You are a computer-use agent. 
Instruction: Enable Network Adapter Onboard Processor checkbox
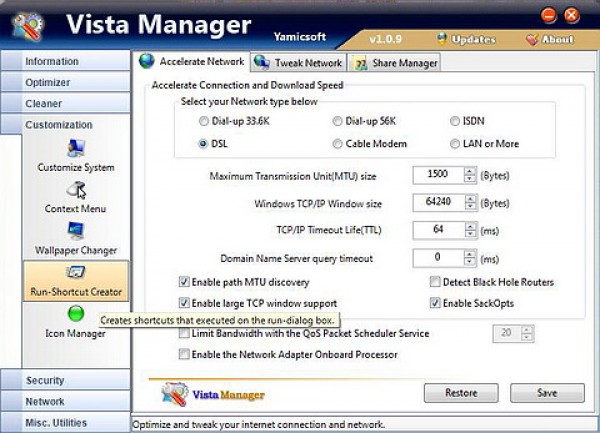click(184, 354)
